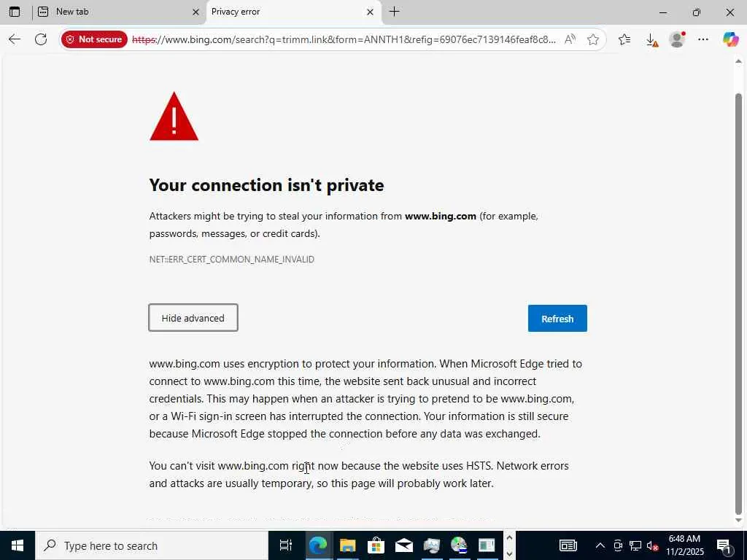Open a new tab with the plus button
Image resolution: width=747 pixels, height=560 pixels.
(395, 12)
